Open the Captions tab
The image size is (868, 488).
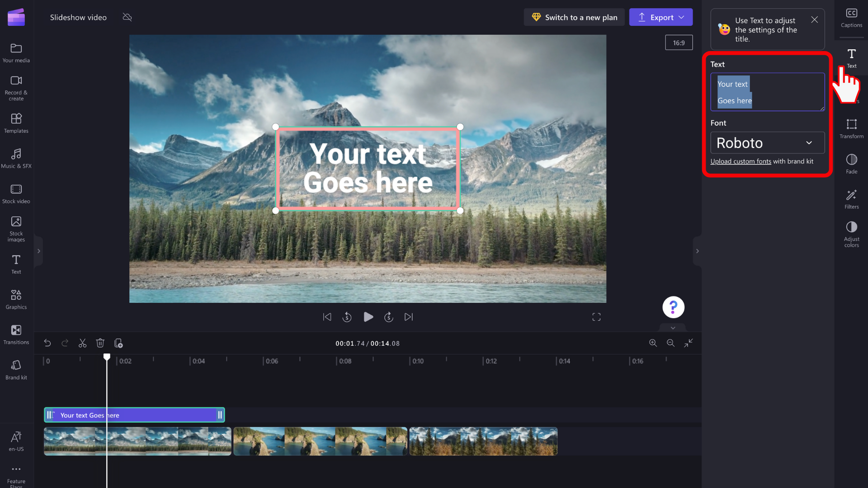click(x=851, y=18)
